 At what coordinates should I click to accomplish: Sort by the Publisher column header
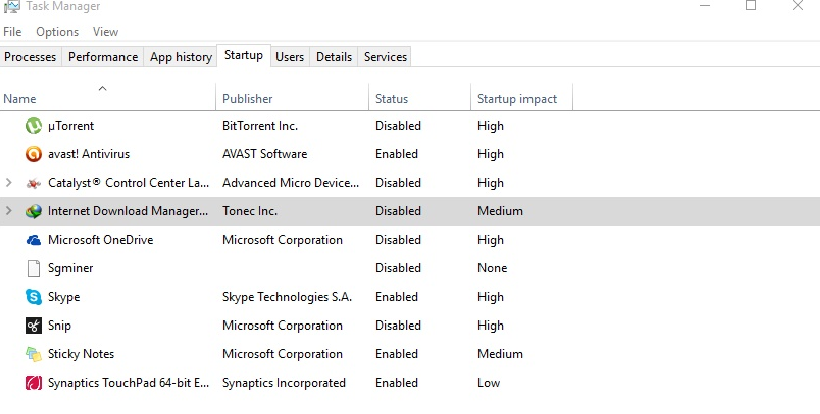292,98
